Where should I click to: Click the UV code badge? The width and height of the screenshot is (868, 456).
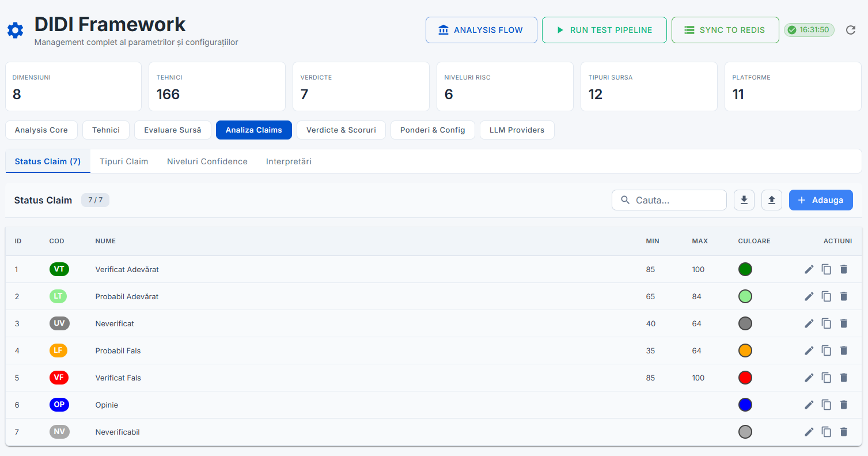click(59, 323)
